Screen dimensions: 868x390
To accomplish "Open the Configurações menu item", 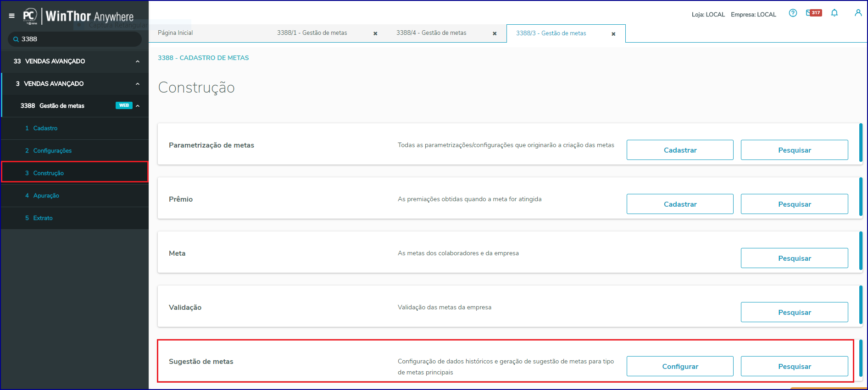I will point(75,151).
